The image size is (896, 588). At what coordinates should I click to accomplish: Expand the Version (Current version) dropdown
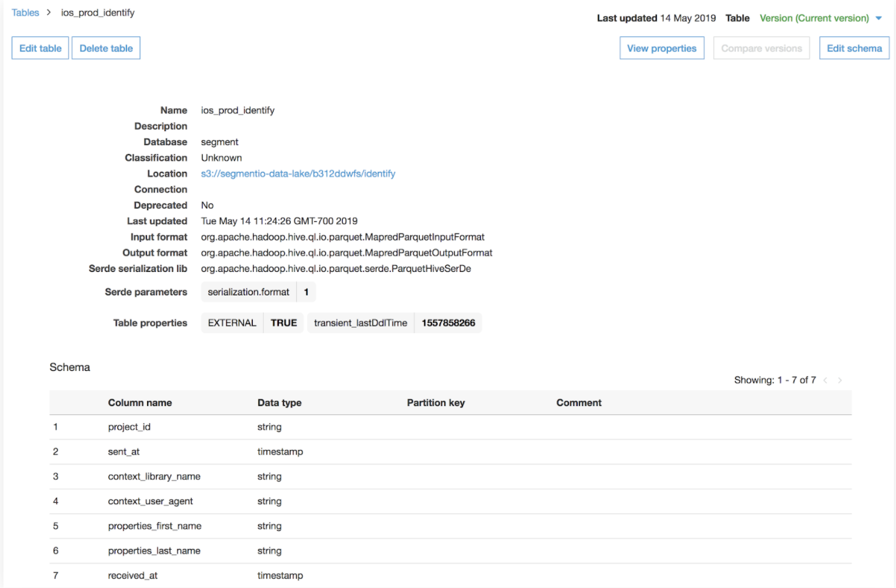pos(816,18)
